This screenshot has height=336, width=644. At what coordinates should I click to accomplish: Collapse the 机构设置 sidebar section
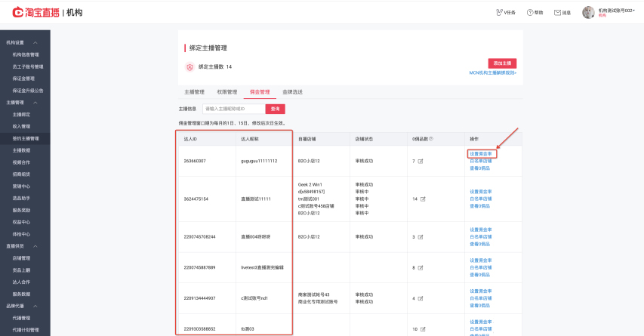point(35,43)
